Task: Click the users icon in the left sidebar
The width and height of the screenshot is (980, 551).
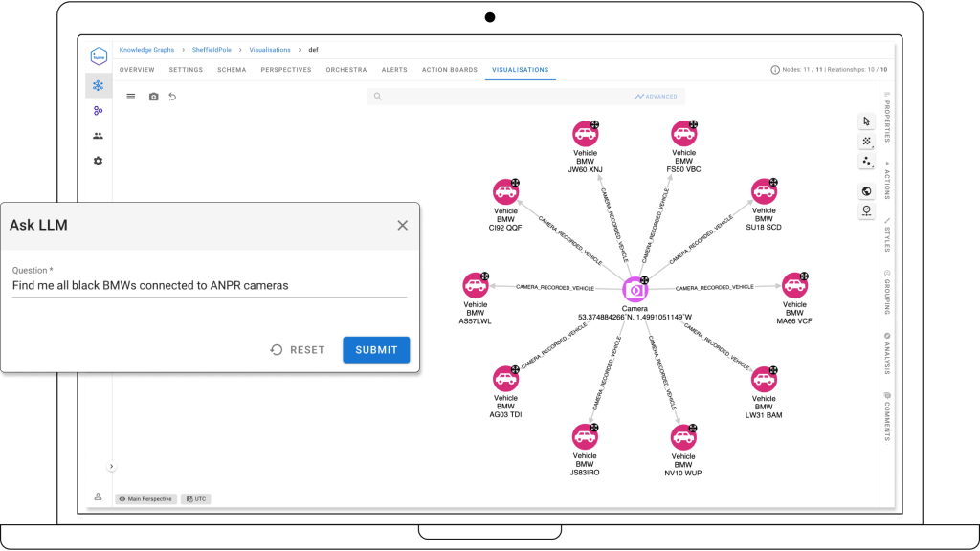Action: [x=98, y=135]
